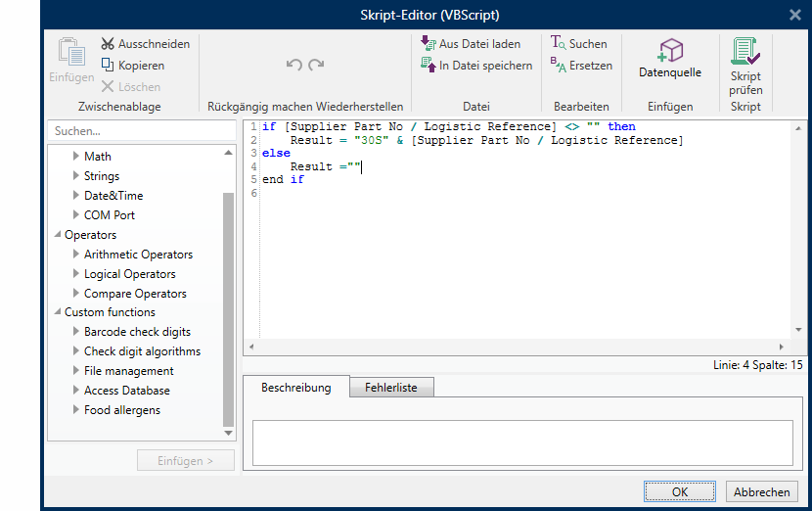Expand File management node

[76, 370]
